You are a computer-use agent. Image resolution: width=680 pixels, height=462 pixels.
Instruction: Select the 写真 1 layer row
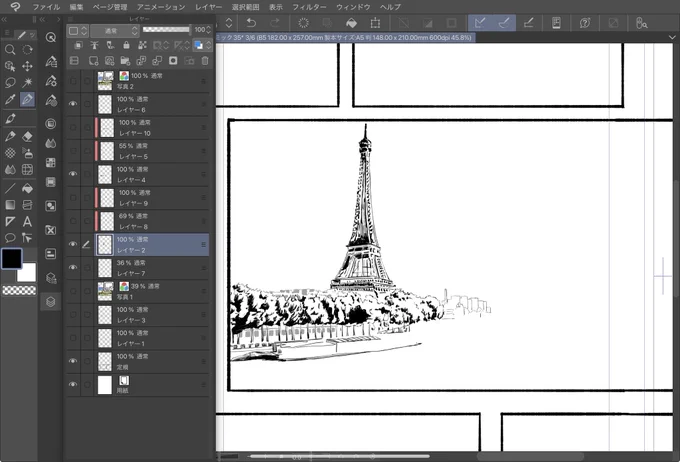pyautogui.click(x=137, y=291)
